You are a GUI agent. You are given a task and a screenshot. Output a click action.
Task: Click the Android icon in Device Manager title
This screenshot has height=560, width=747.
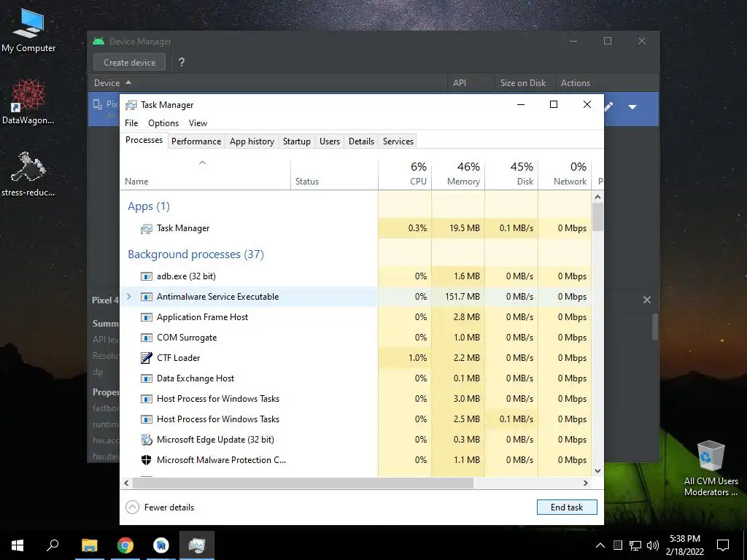(98, 42)
